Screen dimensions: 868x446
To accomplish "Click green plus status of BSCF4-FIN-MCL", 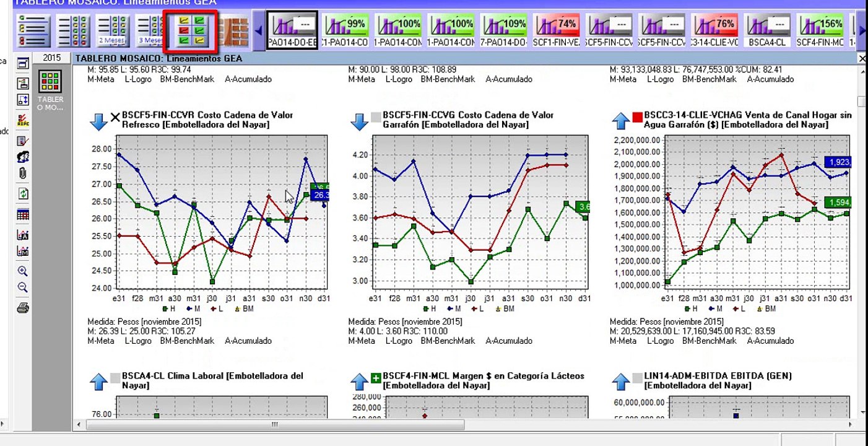I will 376,378.
